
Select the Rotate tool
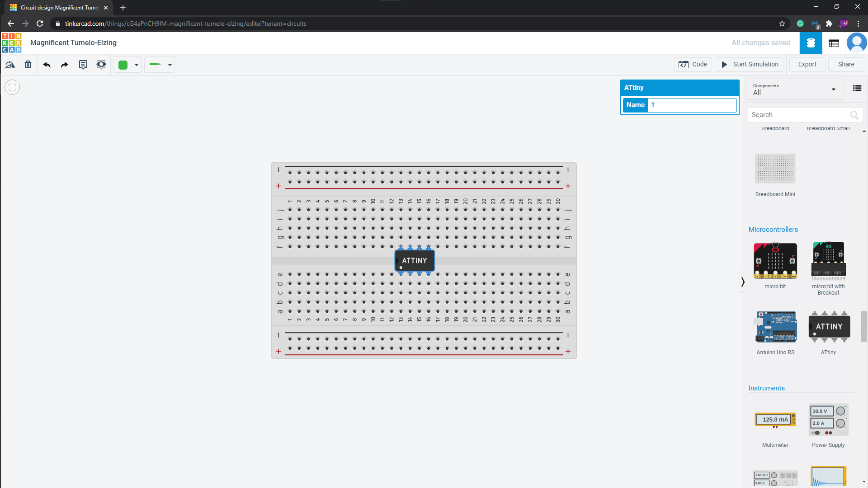10,65
